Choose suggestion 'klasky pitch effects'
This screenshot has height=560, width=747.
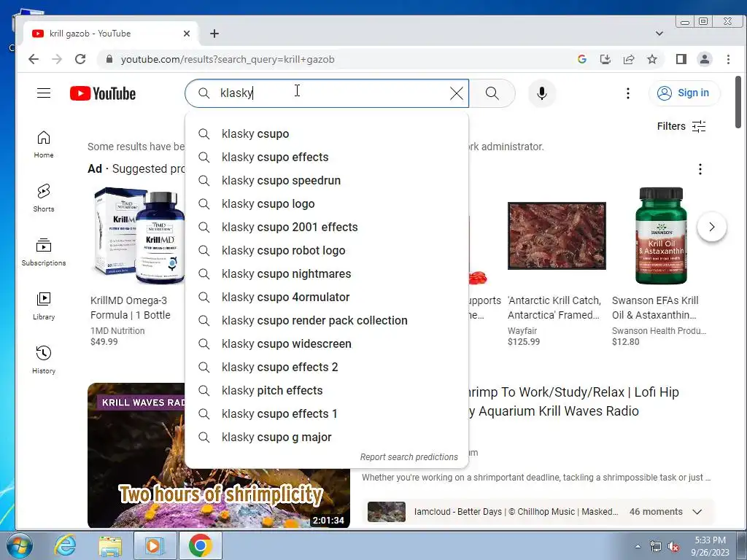point(327,391)
